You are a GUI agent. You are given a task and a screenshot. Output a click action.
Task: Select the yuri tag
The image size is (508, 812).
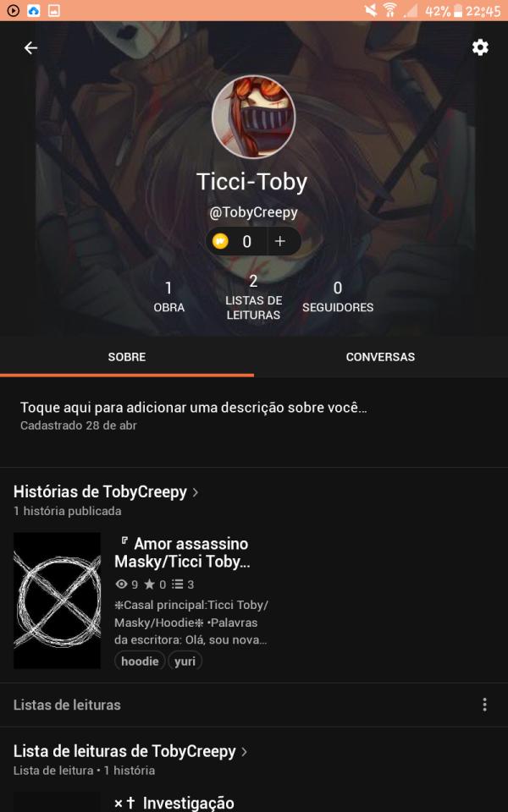[185, 661]
